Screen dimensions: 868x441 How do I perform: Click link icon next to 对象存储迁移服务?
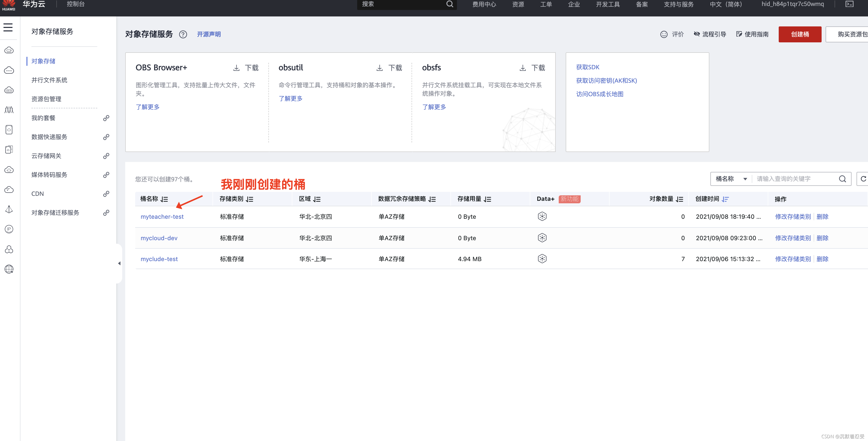106,213
